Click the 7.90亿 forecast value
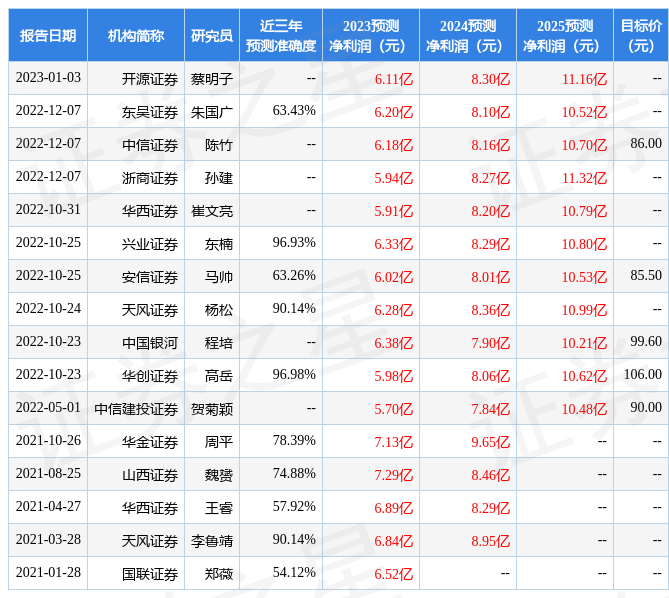The height and width of the screenshot is (598, 669). [x=490, y=343]
